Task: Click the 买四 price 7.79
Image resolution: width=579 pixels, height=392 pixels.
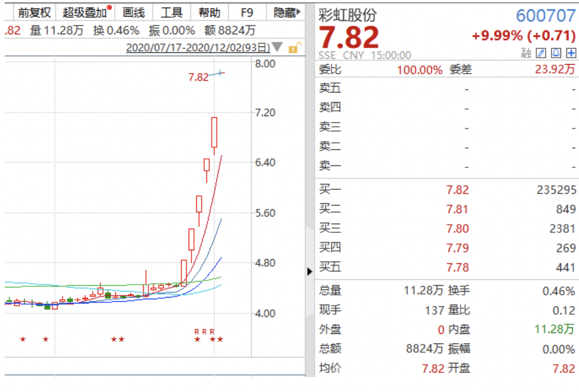Action: point(457,248)
